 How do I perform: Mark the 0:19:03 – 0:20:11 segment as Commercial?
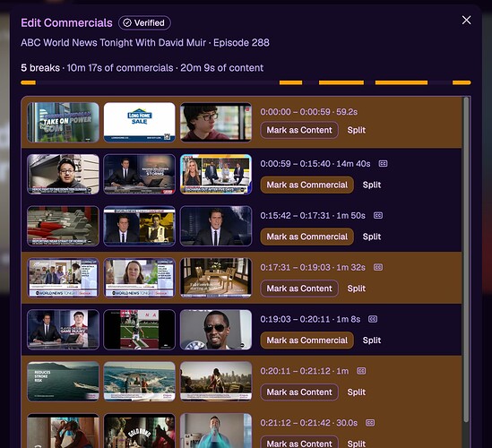point(306,340)
